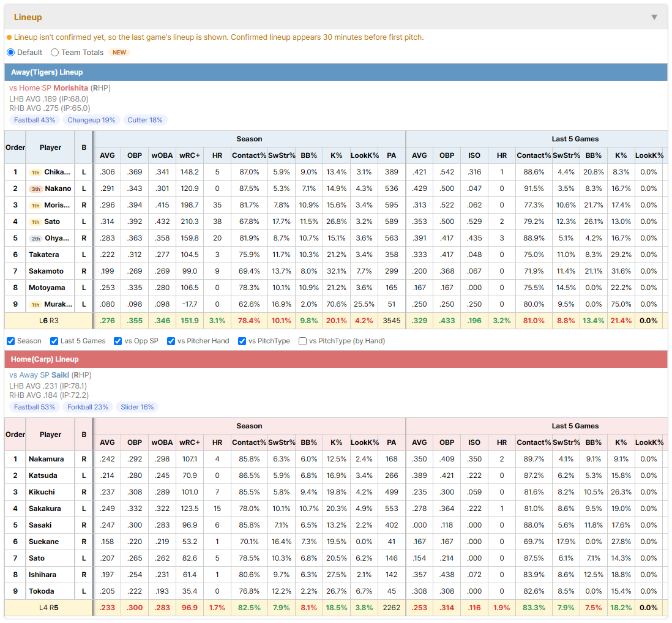
Task: Click the L4 R5 totals row label
Action: pos(48,608)
